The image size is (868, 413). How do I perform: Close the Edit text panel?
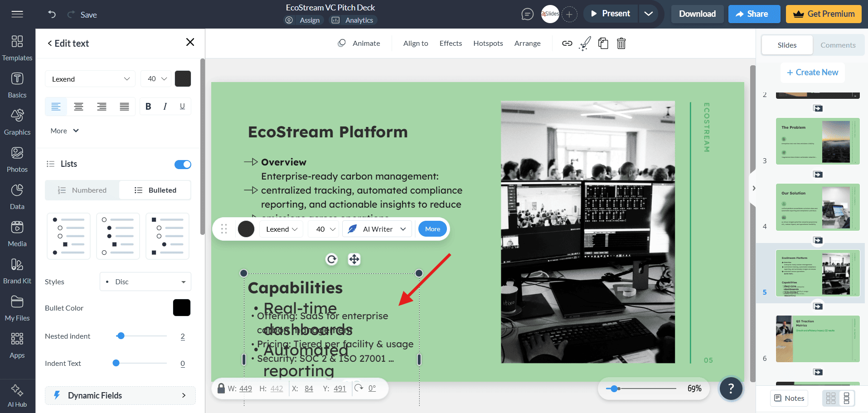pyautogui.click(x=190, y=42)
